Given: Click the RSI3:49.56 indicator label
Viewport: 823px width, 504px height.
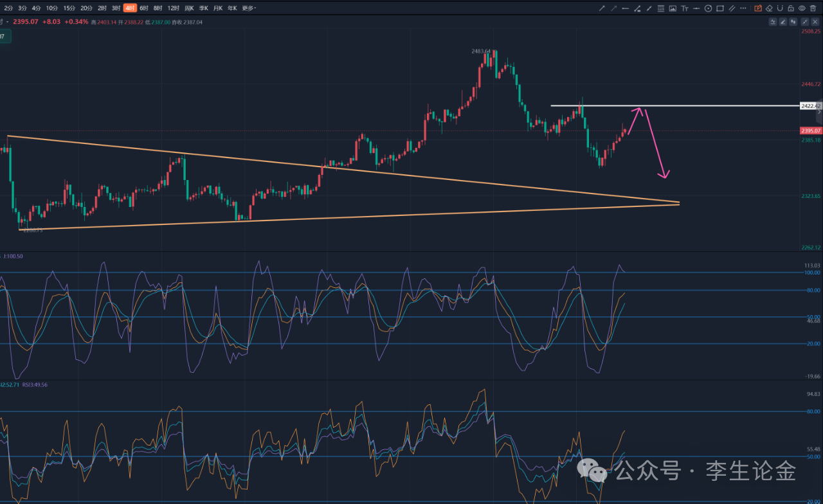Looking at the screenshot, I should [x=35, y=384].
